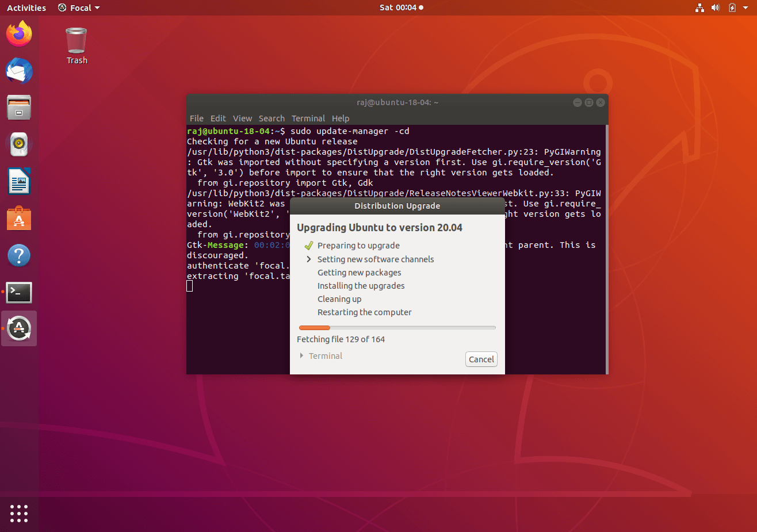757x532 pixels.
Task: Click the Software Updater dock icon
Action: 19,328
